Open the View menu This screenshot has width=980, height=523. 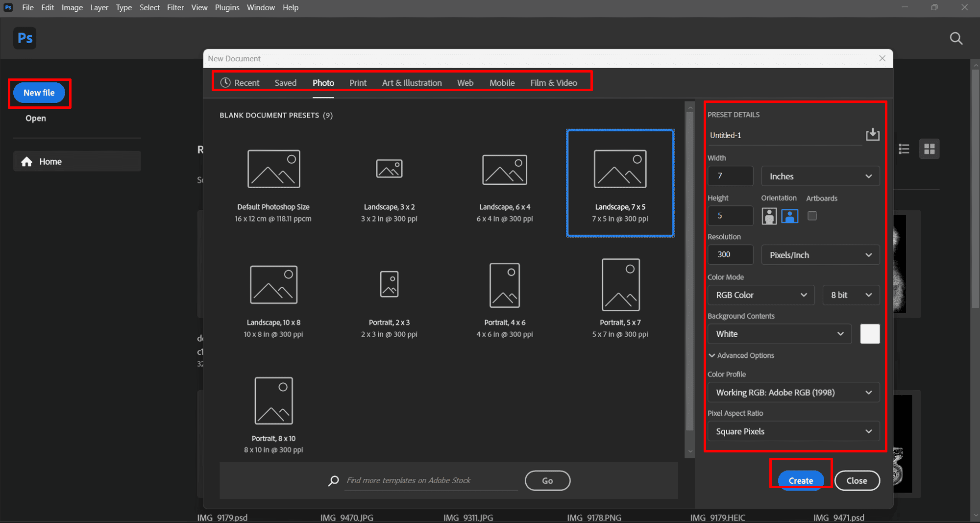click(x=199, y=7)
